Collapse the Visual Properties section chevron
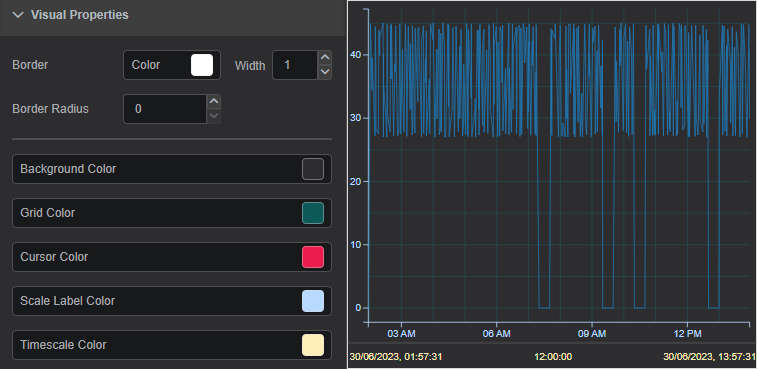This screenshot has height=369, width=757. tap(18, 15)
